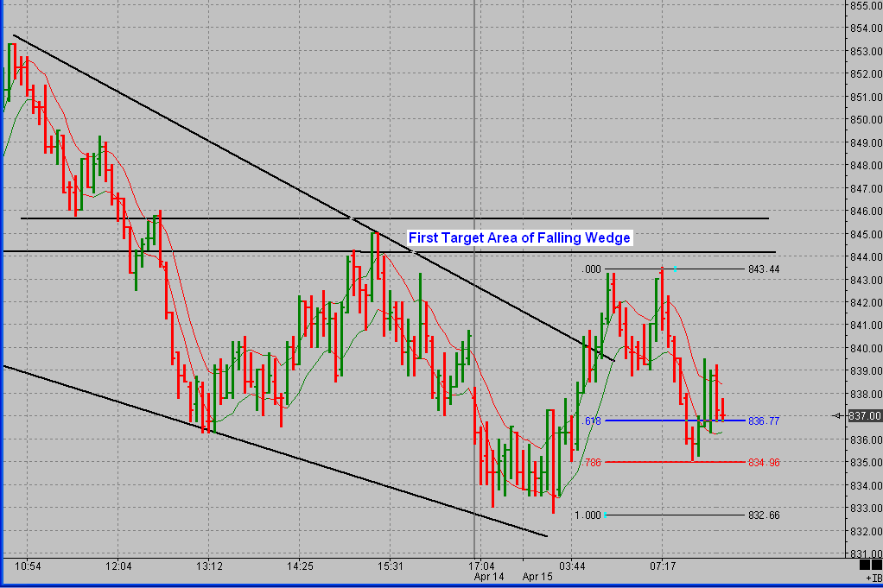
Task: Select the red .786 retracement line
Action: coord(675,462)
